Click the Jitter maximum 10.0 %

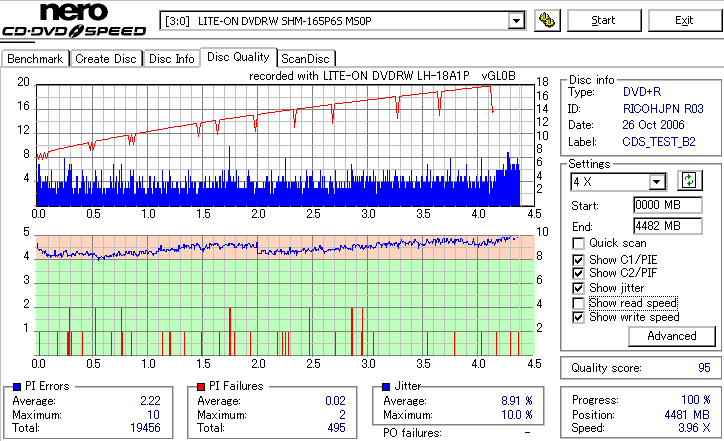coord(517,415)
